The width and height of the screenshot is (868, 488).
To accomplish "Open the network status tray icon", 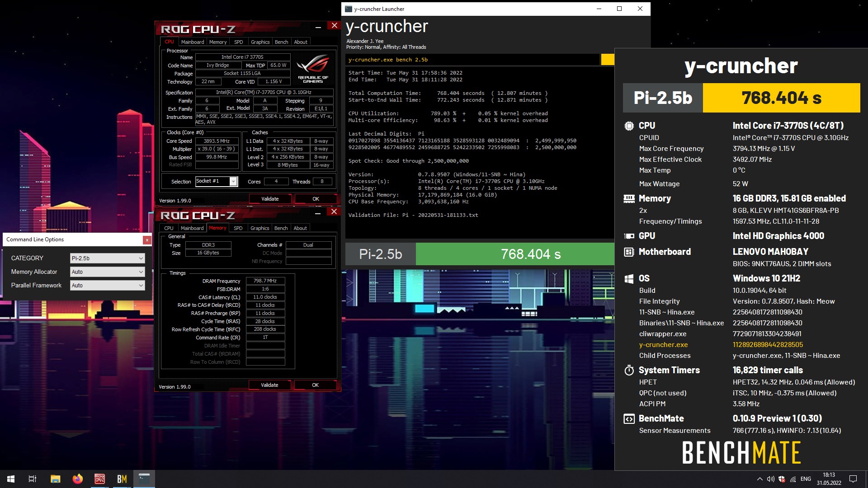I will [x=793, y=479].
